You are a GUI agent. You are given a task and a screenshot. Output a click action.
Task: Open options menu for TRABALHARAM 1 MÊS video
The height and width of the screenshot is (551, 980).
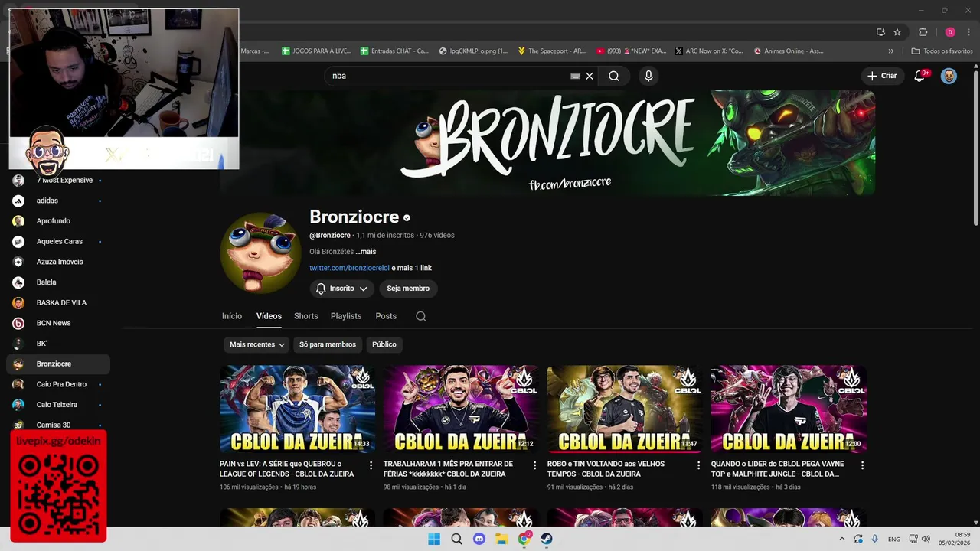pyautogui.click(x=535, y=465)
